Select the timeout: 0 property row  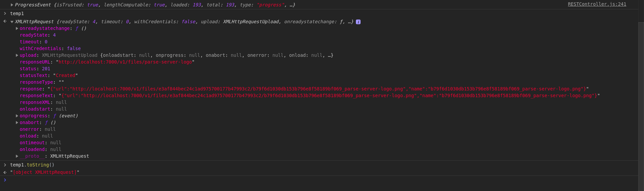pyautogui.click(x=34, y=42)
